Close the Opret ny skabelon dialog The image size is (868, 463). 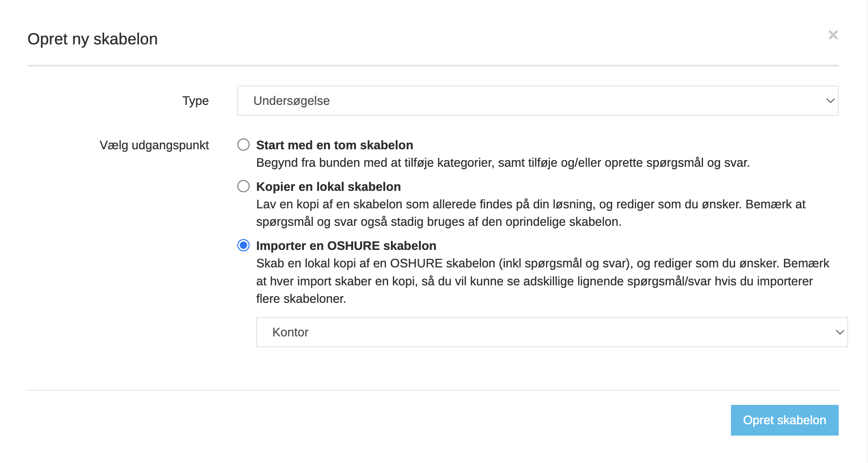833,35
